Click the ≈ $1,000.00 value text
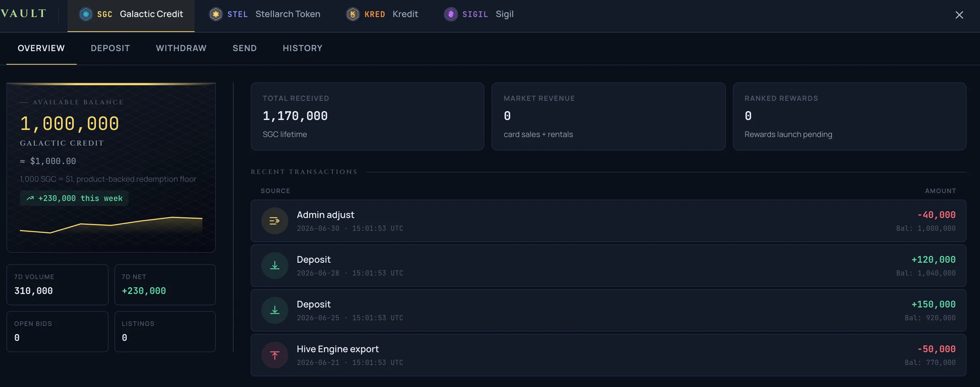Screen dimensions: 980x387 pyautogui.click(x=48, y=161)
